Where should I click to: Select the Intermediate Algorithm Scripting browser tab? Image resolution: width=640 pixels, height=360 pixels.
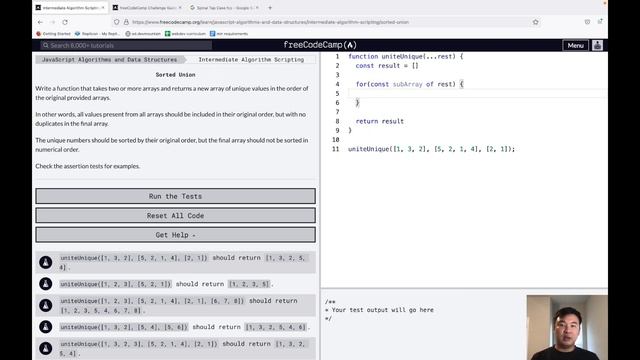click(70, 8)
